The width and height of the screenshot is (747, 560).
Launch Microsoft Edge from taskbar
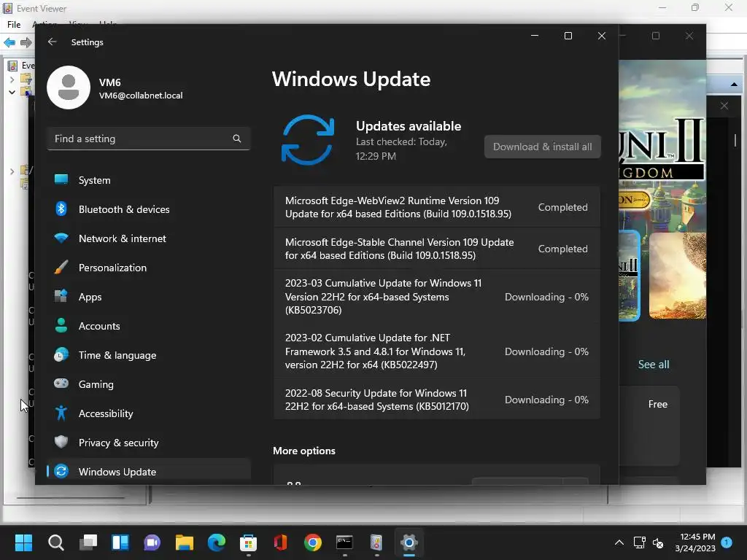pyautogui.click(x=216, y=542)
